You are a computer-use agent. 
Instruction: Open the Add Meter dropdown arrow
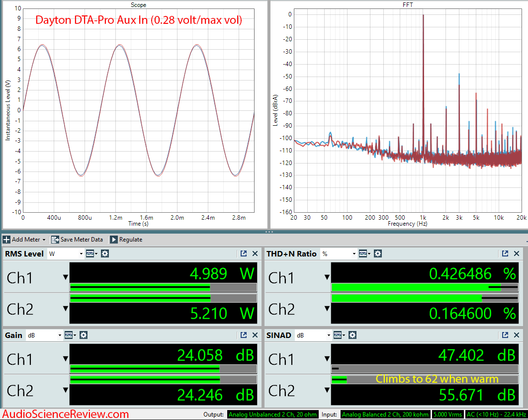[44, 240]
